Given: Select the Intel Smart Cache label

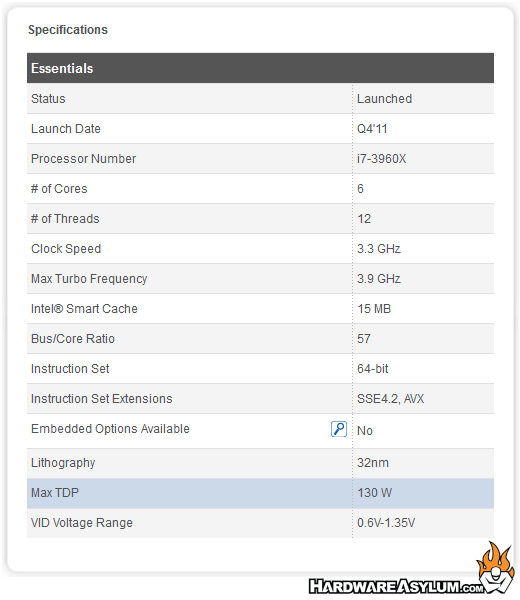Looking at the screenshot, I should click(84, 309).
